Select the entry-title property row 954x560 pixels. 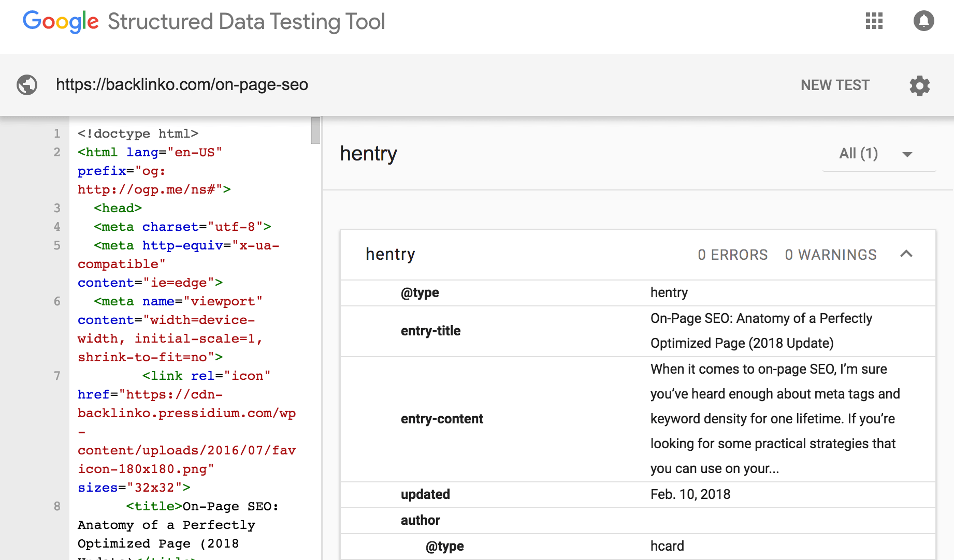coord(638,331)
